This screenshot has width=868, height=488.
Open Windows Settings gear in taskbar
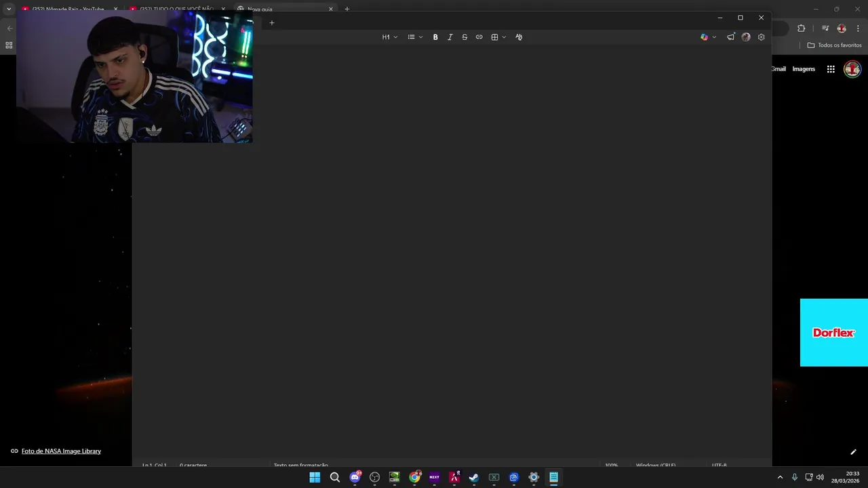pyautogui.click(x=534, y=477)
